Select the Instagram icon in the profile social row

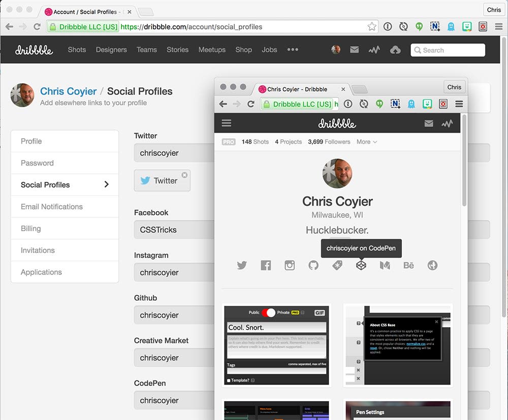pos(290,265)
